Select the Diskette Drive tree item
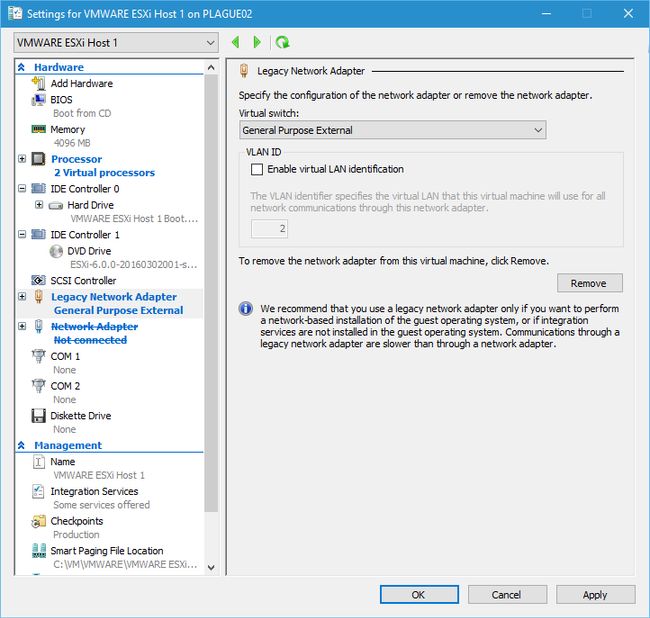This screenshot has width=650, height=618. click(x=81, y=416)
